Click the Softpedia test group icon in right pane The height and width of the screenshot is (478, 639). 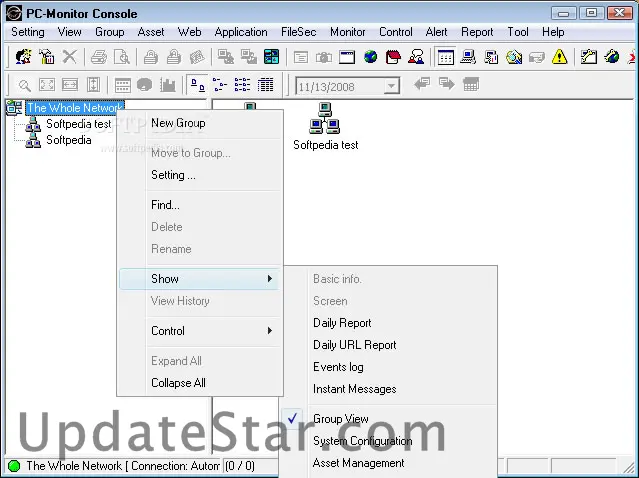[x=324, y=118]
